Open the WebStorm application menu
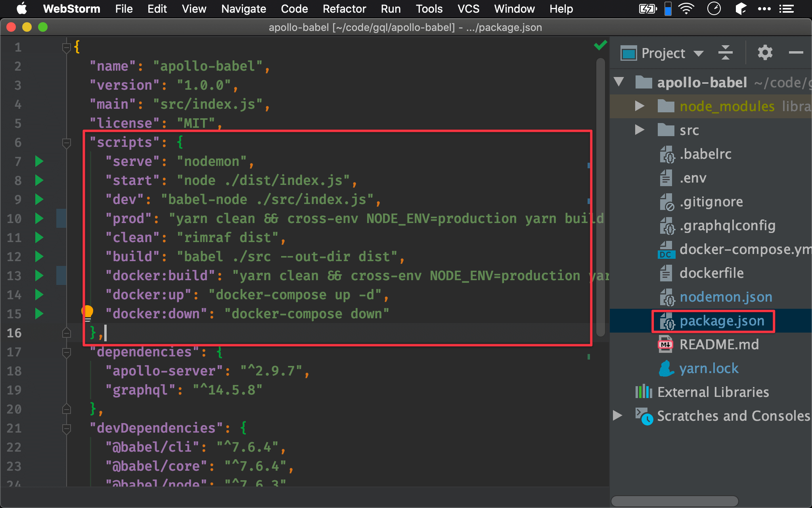This screenshot has height=508, width=812. coord(71,9)
